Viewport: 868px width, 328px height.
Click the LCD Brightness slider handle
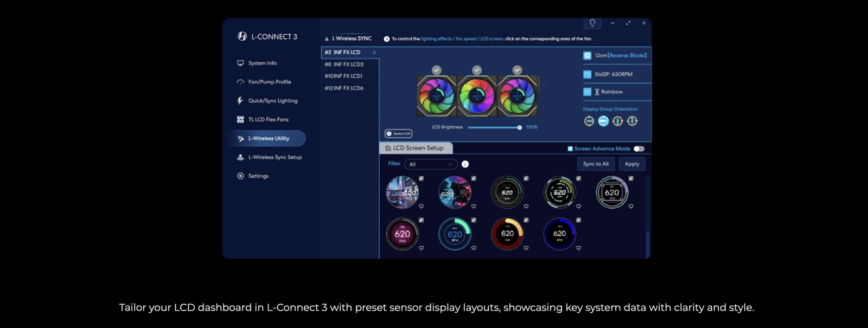[520, 127]
